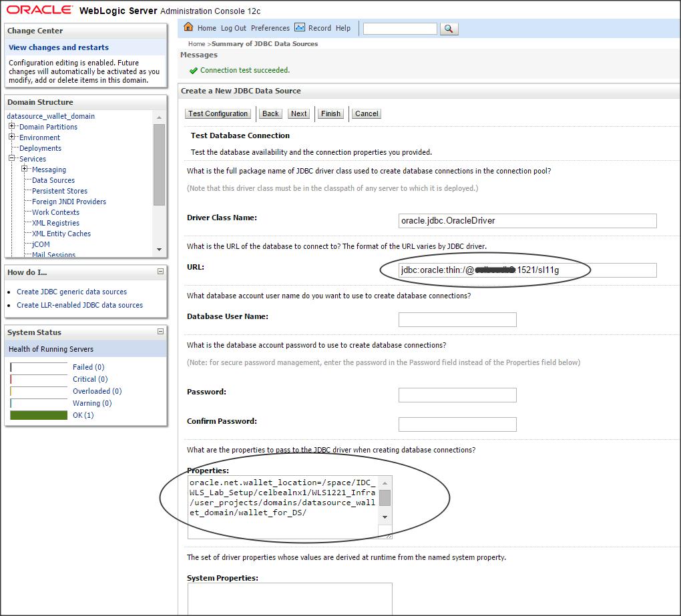Image resolution: width=681 pixels, height=616 pixels.
Task: Click the Domain Structure scrollbar thumb
Action: point(159,165)
